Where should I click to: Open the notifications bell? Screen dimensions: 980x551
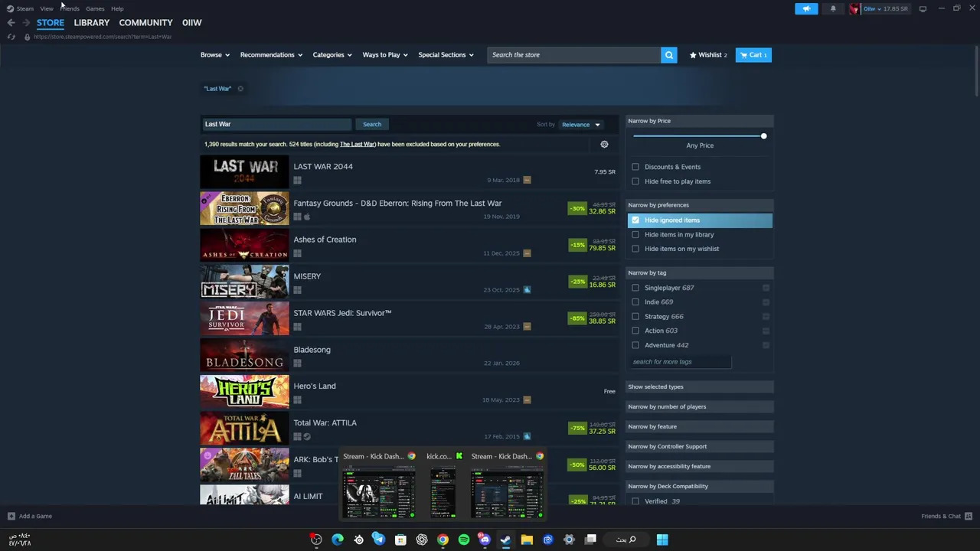[x=833, y=8]
